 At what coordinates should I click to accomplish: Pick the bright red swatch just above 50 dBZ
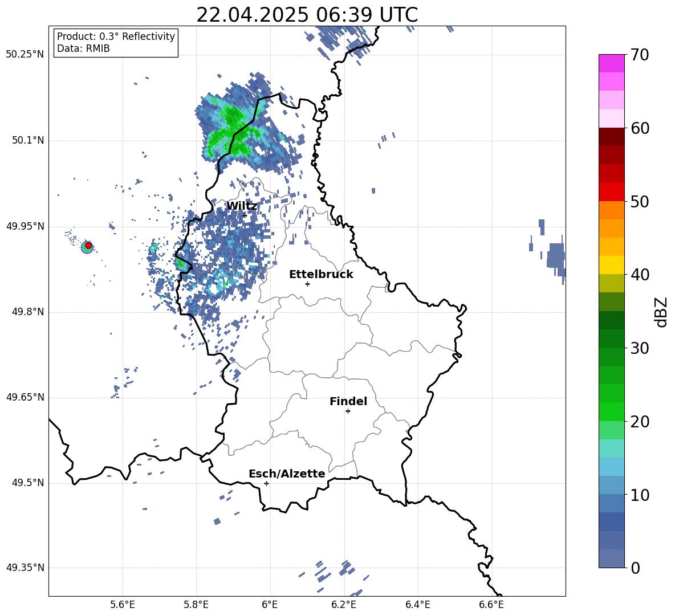(x=612, y=192)
